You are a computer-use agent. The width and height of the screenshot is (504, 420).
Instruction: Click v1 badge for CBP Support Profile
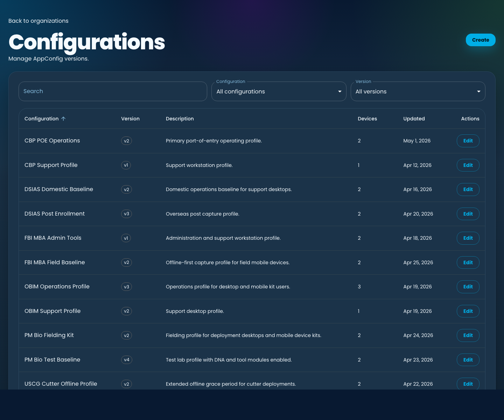pyautogui.click(x=126, y=165)
